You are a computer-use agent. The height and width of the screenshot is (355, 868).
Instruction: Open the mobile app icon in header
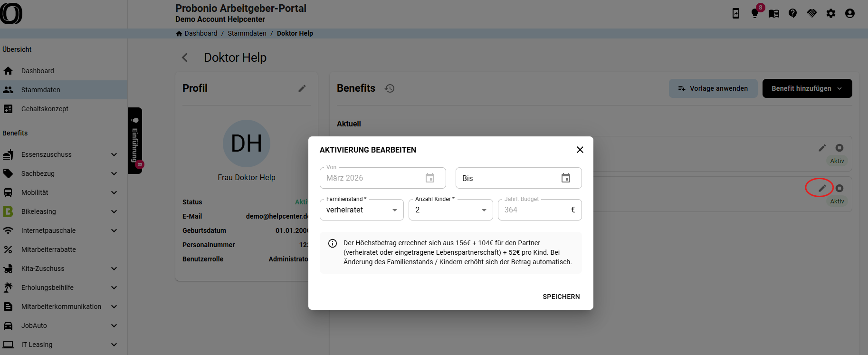(x=736, y=13)
